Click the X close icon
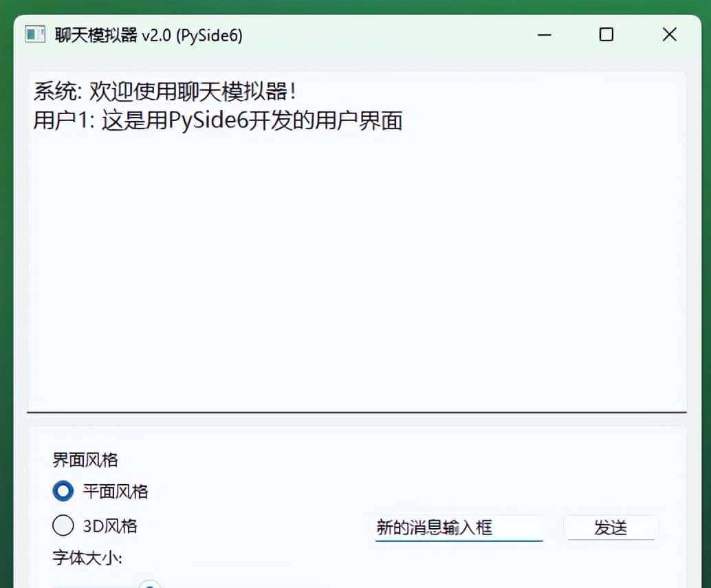Image resolution: width=711 pixels, height=588 pixels. [668, 34]
